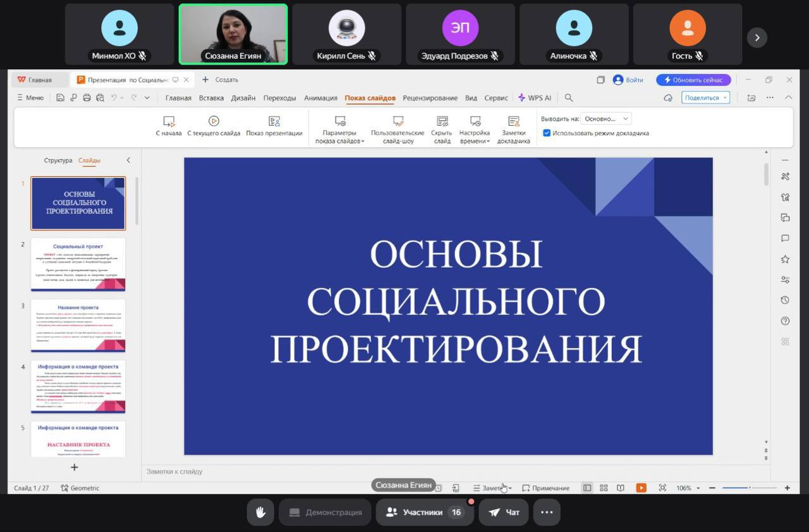The width and height of the screenshot is (809, 532).
Task: Open 'Скрыть слайд' tool in ribbon
Action: pos(442,121)
